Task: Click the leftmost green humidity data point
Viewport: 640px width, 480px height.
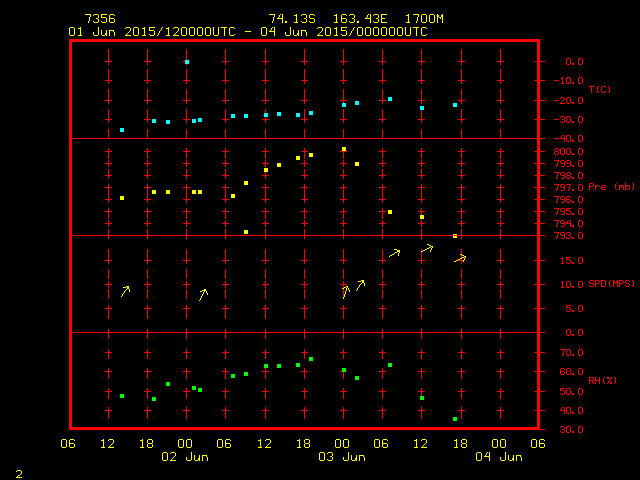Action: pyautogui.click(x=122, y=396)
